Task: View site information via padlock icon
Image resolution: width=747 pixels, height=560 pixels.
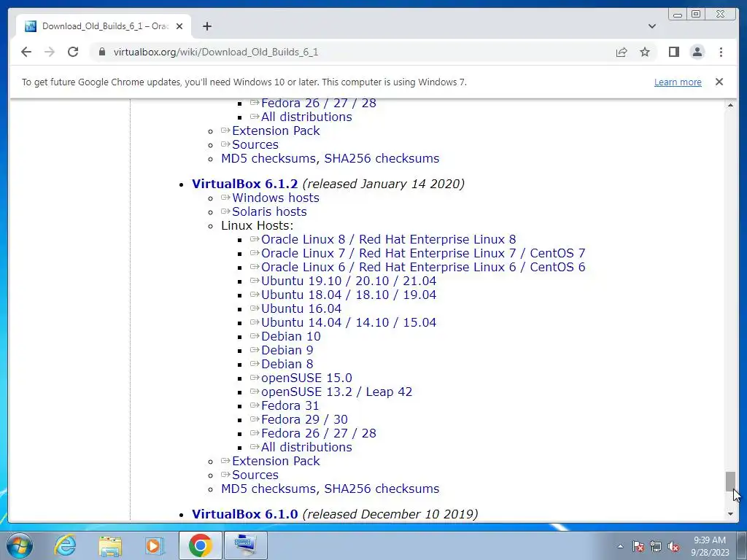Action: click(x=102, y=52)
